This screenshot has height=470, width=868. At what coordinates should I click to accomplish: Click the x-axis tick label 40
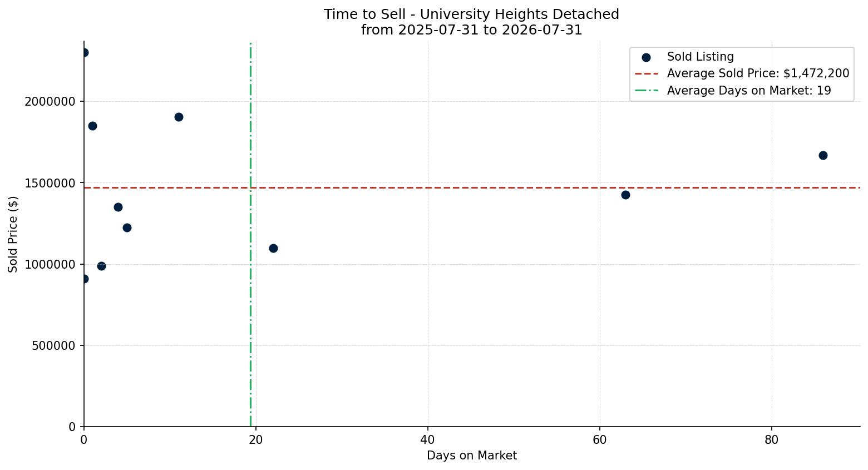point(428,440)
